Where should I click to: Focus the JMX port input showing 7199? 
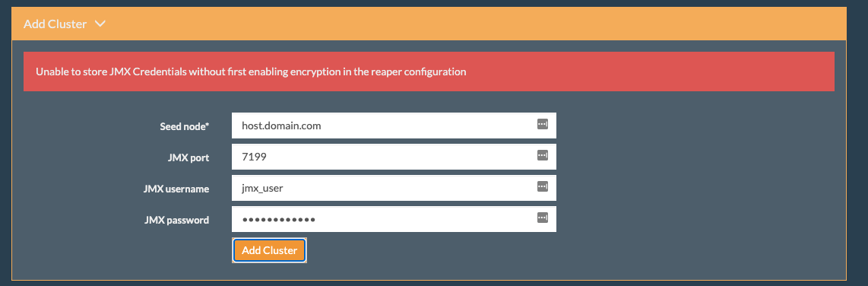pos(394,157)
